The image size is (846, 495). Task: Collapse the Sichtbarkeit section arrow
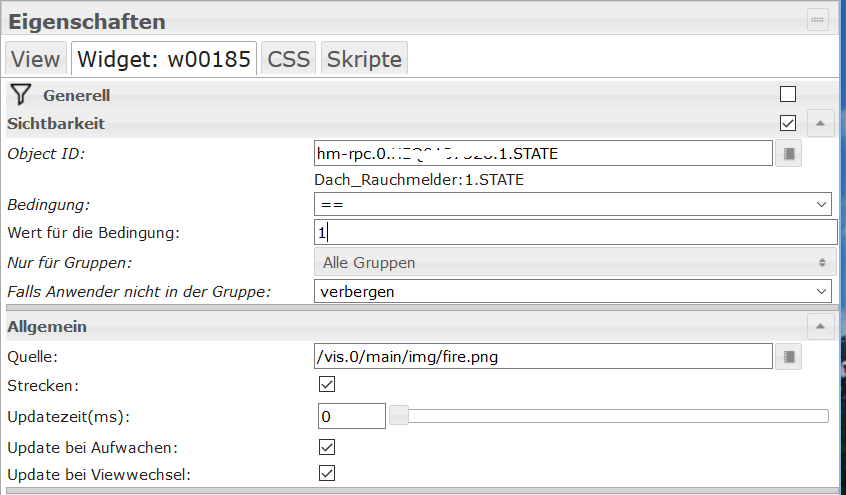[819, 124]
